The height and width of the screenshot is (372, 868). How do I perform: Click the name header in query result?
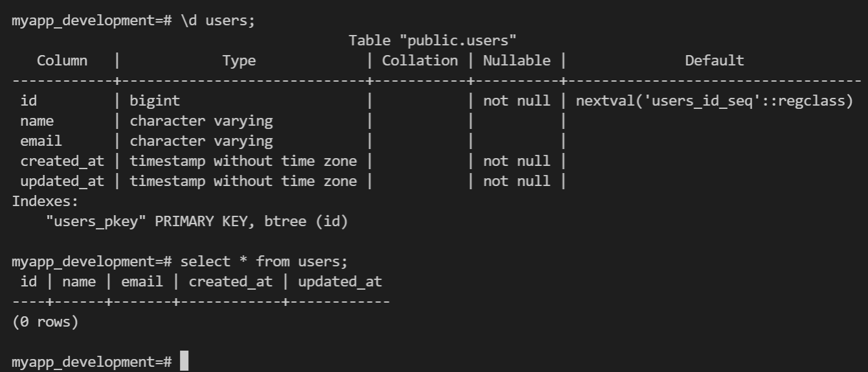point(79,282)
